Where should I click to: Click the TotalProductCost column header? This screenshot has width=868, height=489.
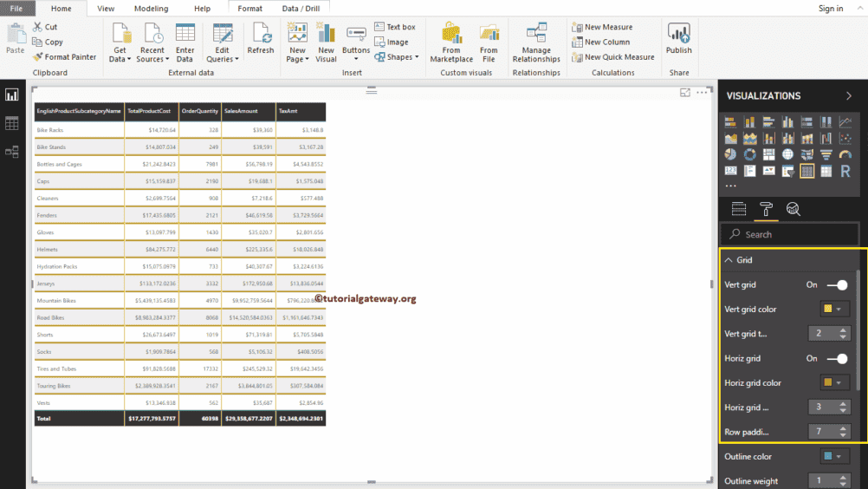coord(152,111)
